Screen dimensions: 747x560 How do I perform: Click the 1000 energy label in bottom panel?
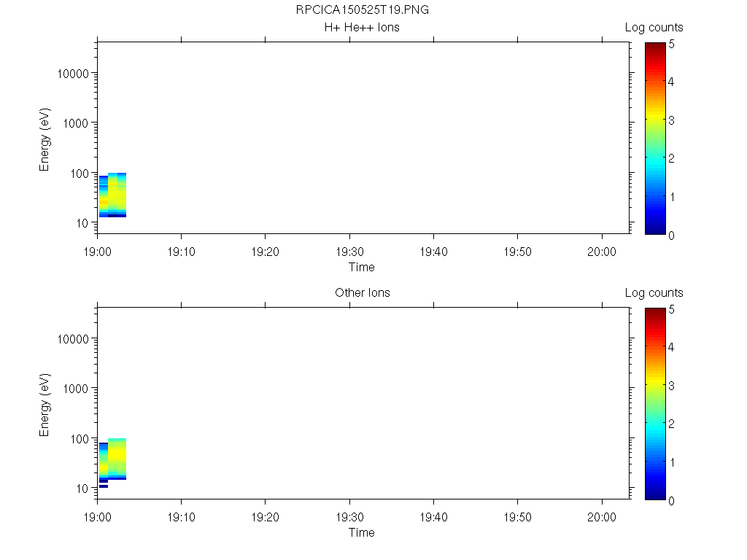tap(76, 389)
